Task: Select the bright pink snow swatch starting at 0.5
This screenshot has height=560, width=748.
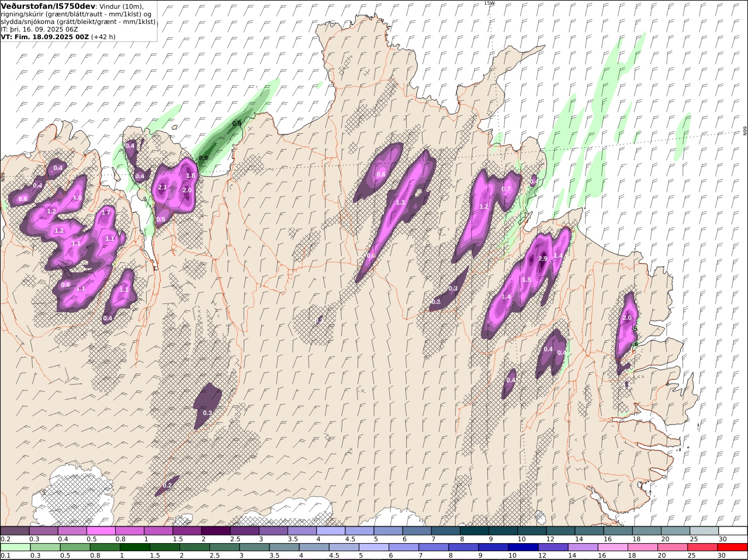Action: coord(101,531)
